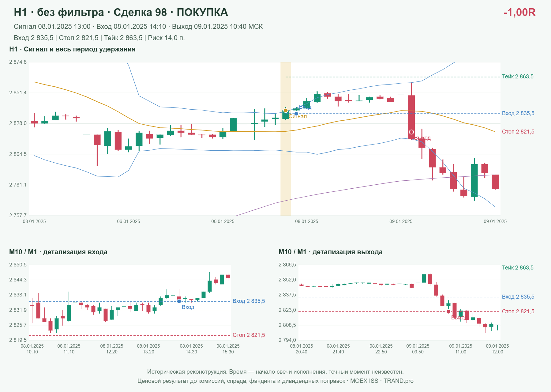Click the 2 851,4 price axis label
The height and width of the screenshot is (392, 551).
coord(18,93)
